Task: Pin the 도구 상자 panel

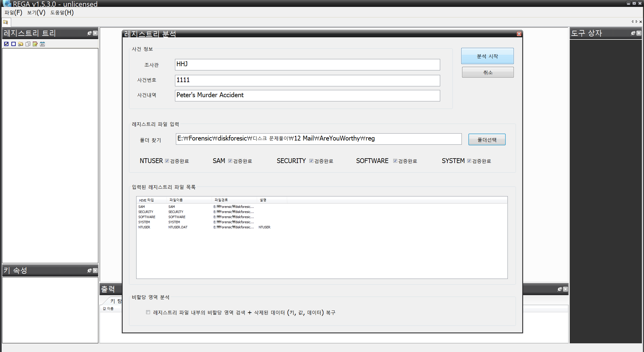Action: (633, 33)
